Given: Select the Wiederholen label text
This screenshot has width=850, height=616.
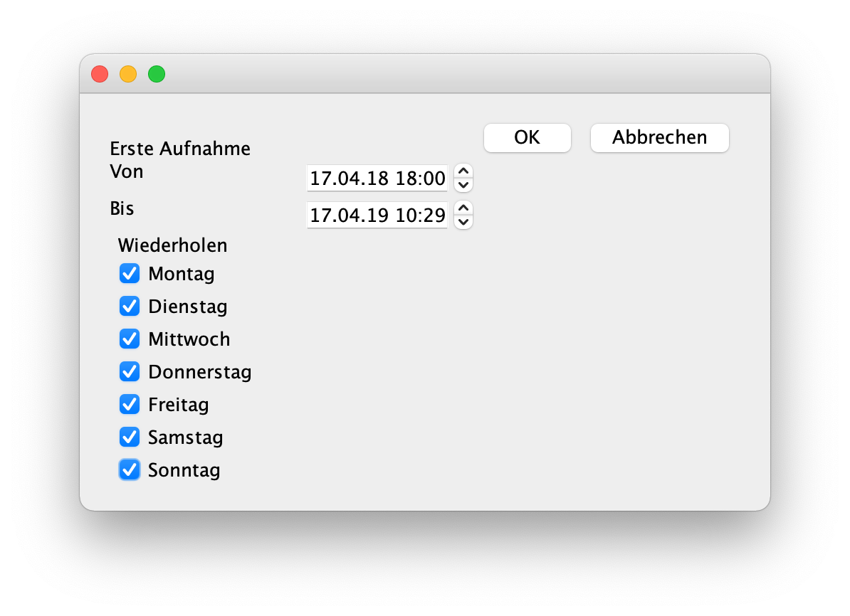Looking at the screenshot, I should 172,245.
